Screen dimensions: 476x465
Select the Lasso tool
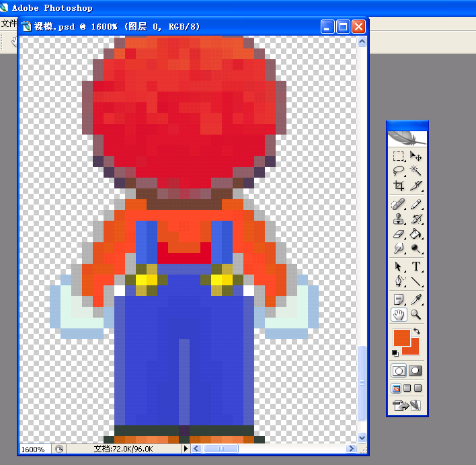398,171
